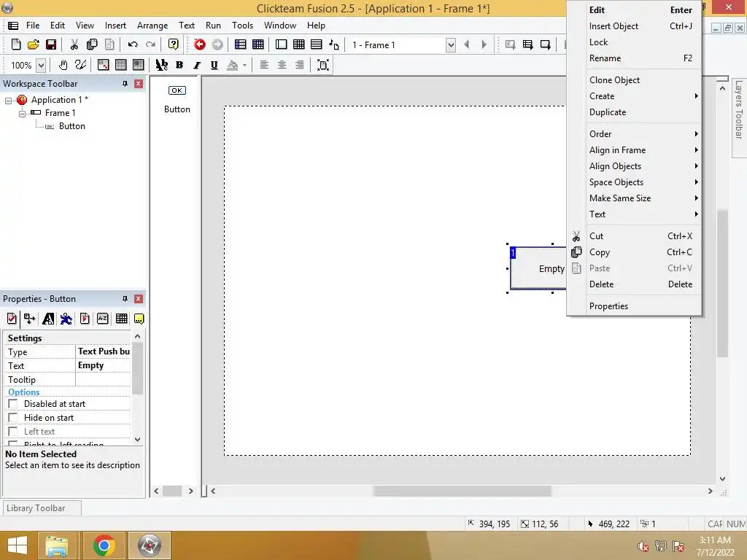
Task: Open the Text Options 'A' properties tab
Action: click(x=48, y=319)
